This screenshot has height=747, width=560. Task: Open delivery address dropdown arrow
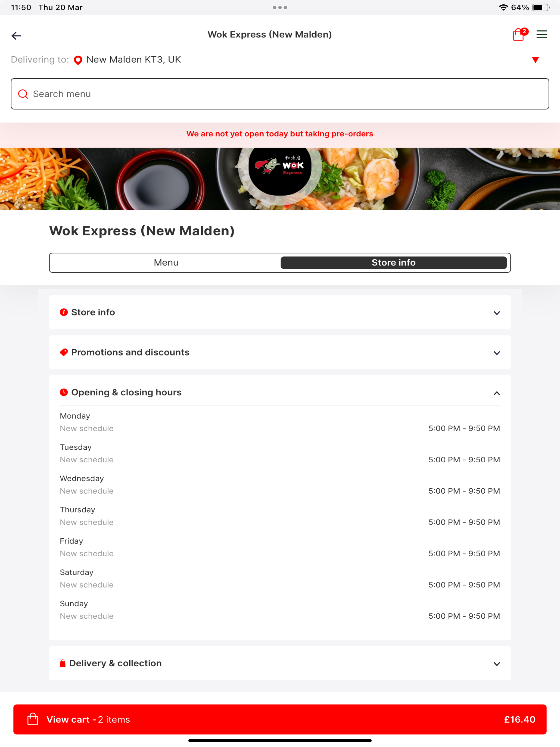coord(535,60)
